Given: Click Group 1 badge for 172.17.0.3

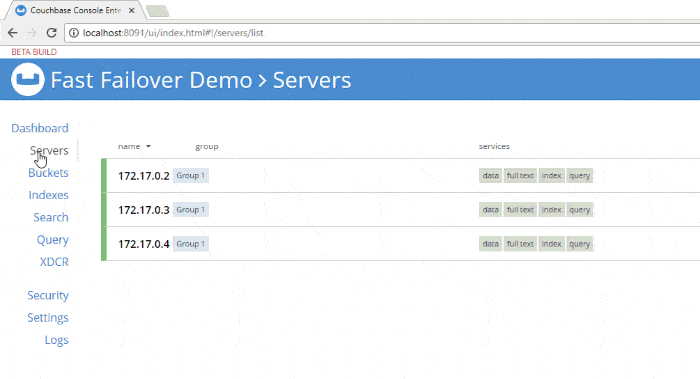Looking at the screenshot, I should pos(191,210).
